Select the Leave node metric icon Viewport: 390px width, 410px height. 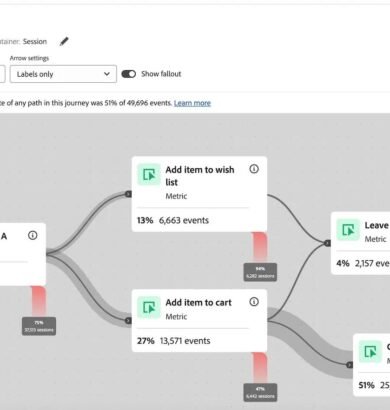coord(348,230)
